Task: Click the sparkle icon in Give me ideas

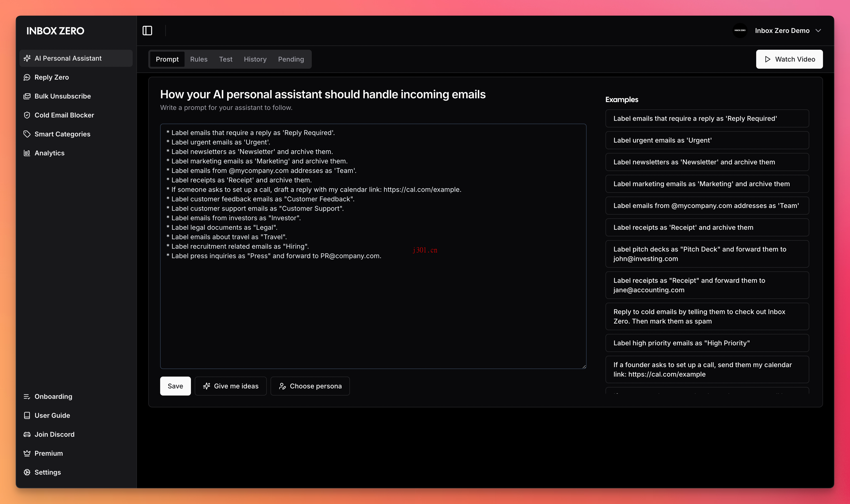Action: tap(207, 386)
